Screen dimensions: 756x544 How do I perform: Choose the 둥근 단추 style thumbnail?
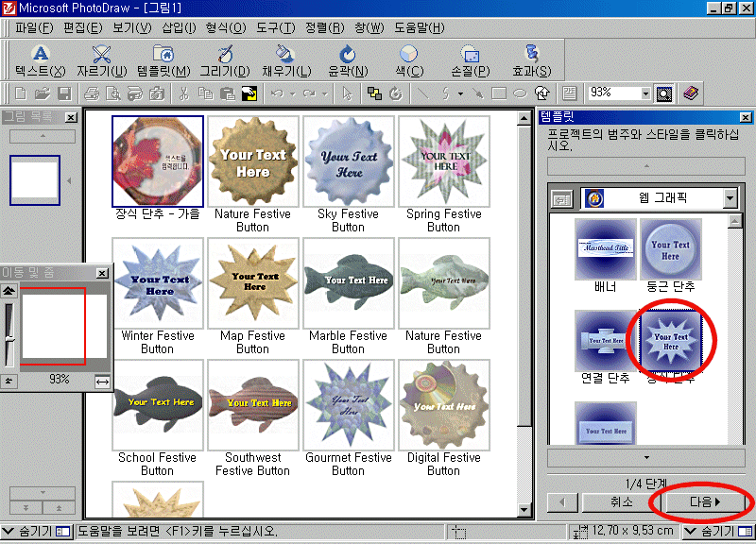point(671,249)
